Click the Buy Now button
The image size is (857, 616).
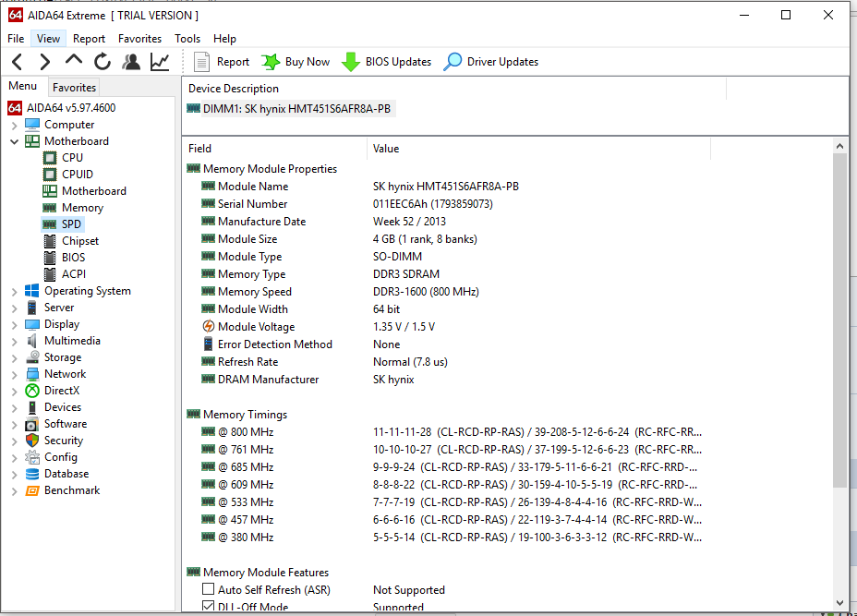click(x=296, y=62)
